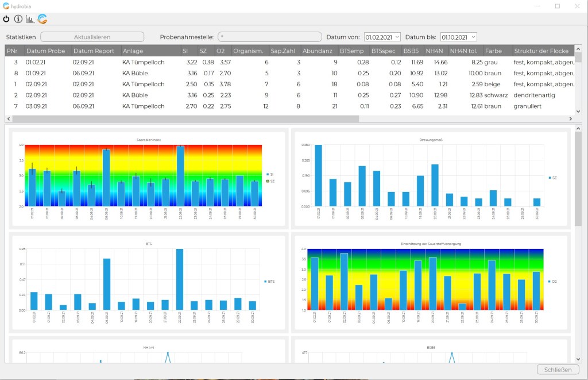Sort table by Datum Probe column header
Viewport: 588px width, 380px height.
(47, 51)
